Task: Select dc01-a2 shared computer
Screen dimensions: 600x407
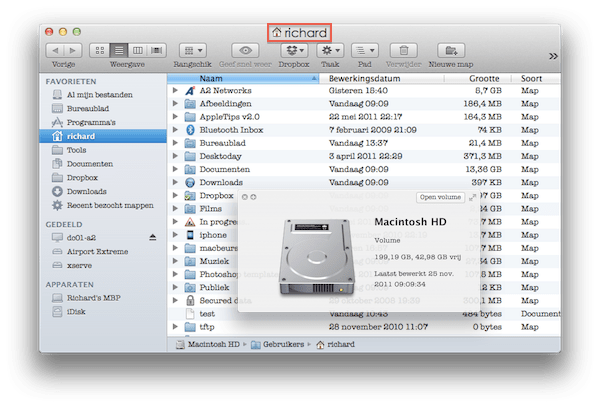Action: tap(103, 238)
